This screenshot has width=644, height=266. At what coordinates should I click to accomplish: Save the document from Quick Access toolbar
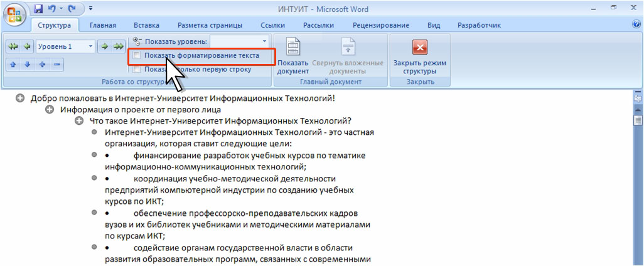click(38, 8)
